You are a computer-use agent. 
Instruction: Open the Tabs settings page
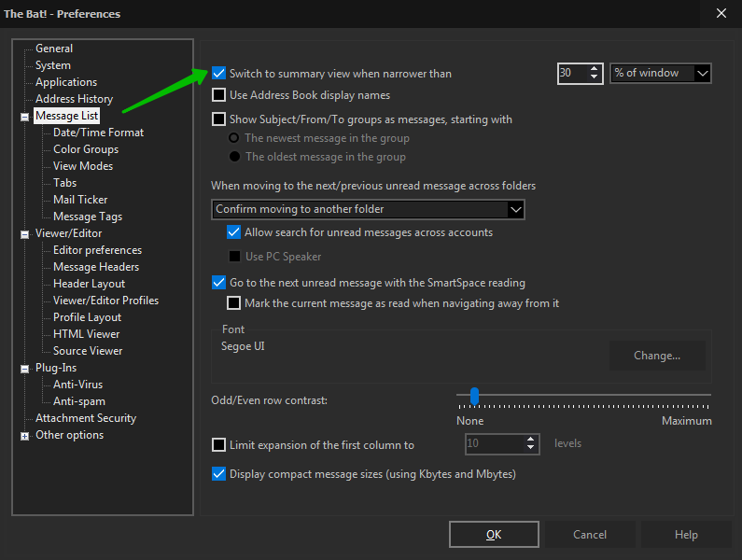tap(64, 183)
